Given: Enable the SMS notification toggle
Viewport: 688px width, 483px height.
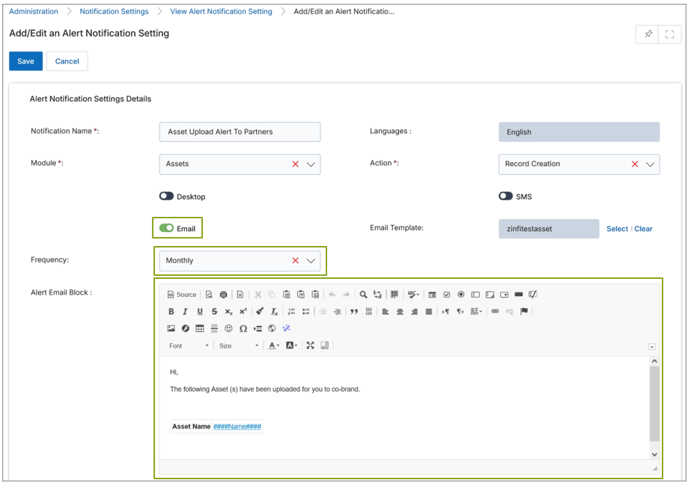Looking at the screenshot, I should [x=506, y=196].
